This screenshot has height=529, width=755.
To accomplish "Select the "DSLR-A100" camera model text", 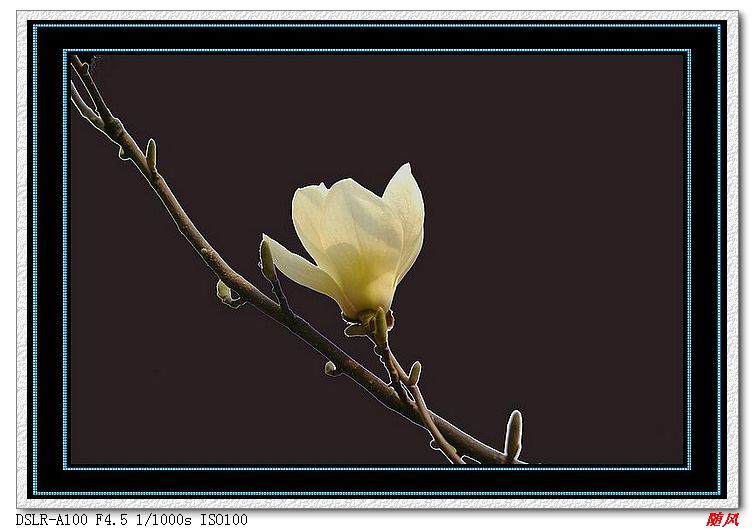I will [52, 520].
